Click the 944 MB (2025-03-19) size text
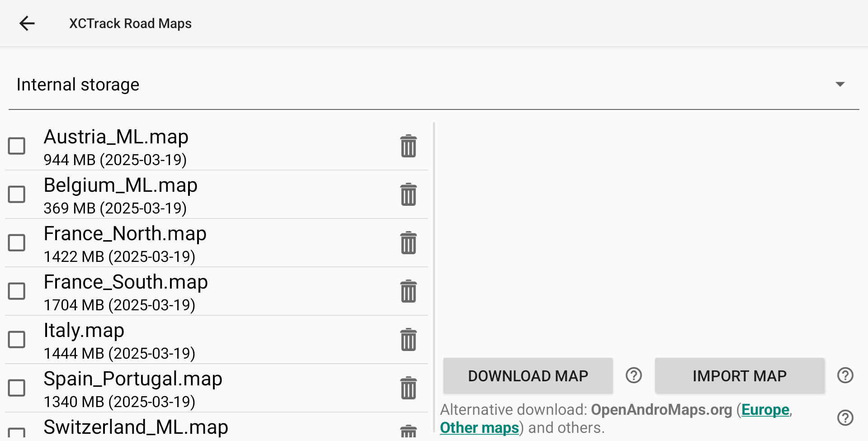Viewport: 868px width, 441px height. point(115,160)
